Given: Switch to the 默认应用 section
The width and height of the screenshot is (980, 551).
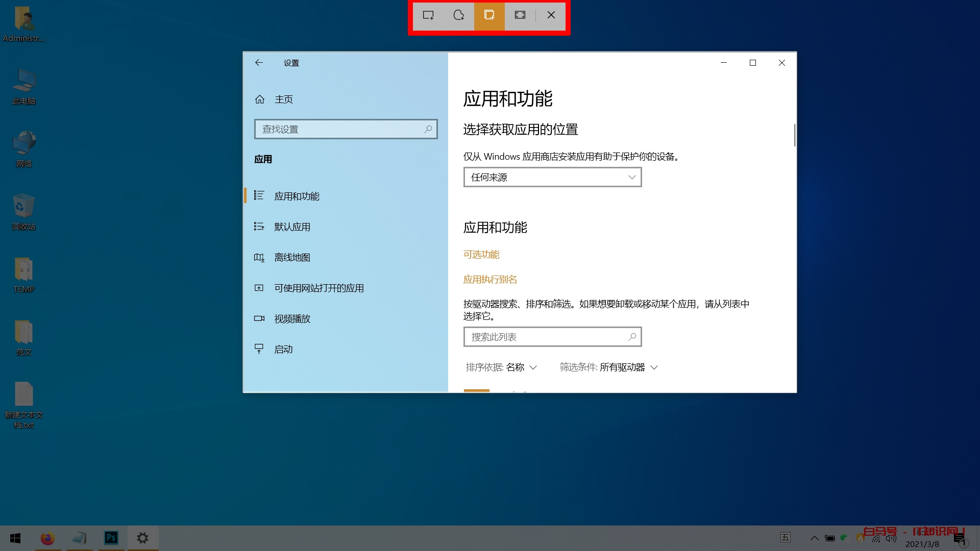Looking at the screenshot, I should pyautogui.click(x=292, y=227).
